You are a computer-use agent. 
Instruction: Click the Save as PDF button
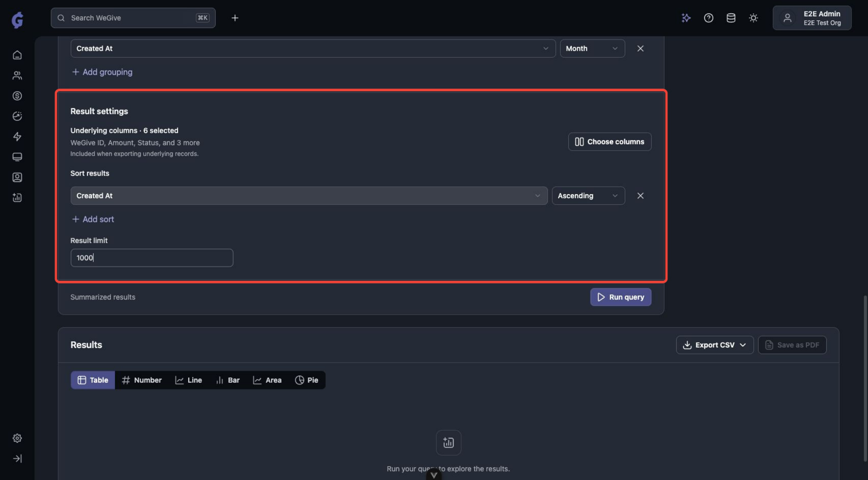tap(792, 345)
